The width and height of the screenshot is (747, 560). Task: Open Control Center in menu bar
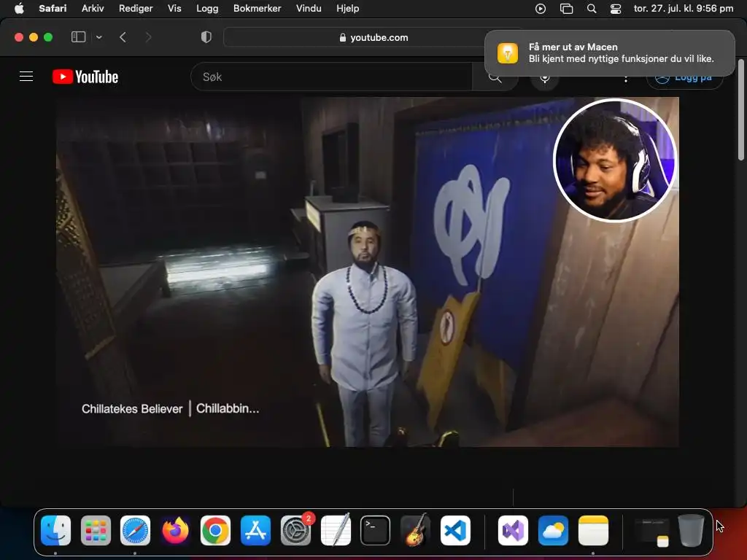click(x=616, y=8)
